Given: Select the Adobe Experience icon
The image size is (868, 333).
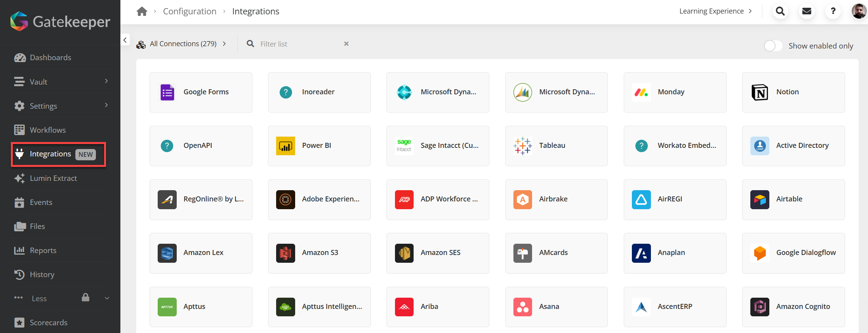Looking at the screenshot, I should pos(285,199).
